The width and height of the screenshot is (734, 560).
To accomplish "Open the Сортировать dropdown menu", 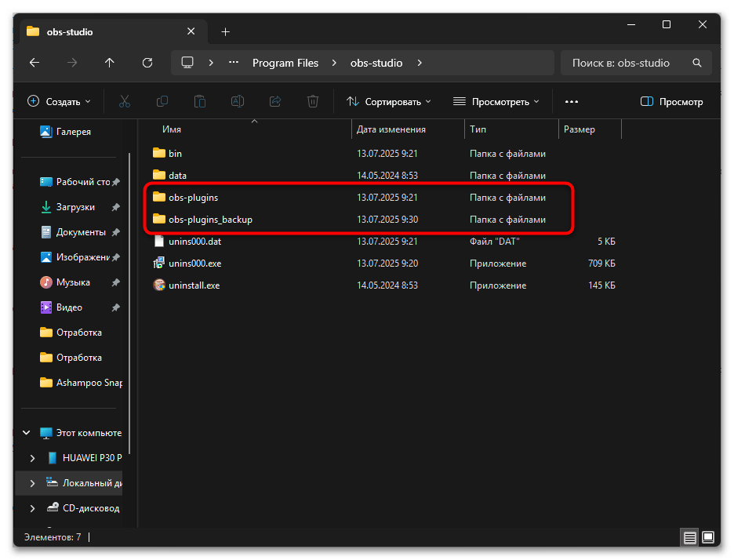I will (389, 101).
